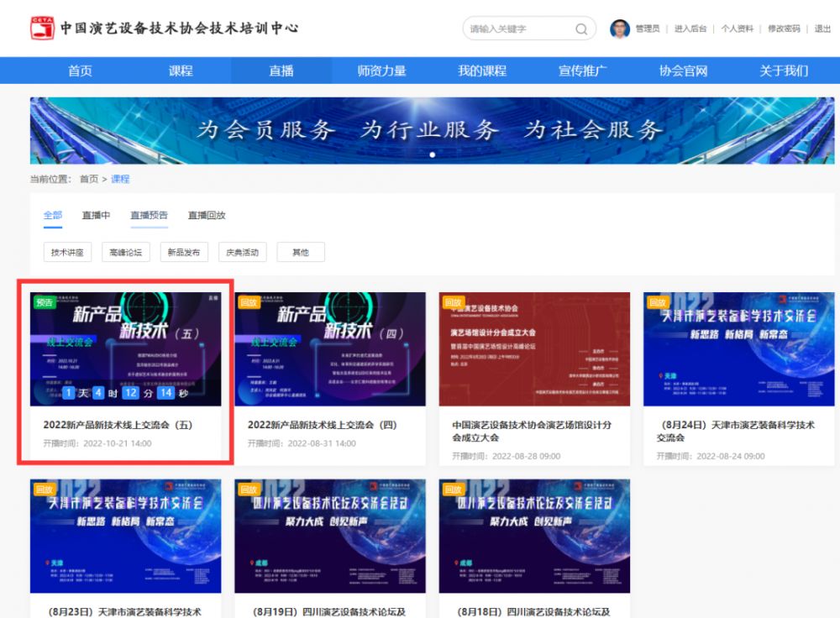Filter by 高峰论坛 category

[126, 252]
